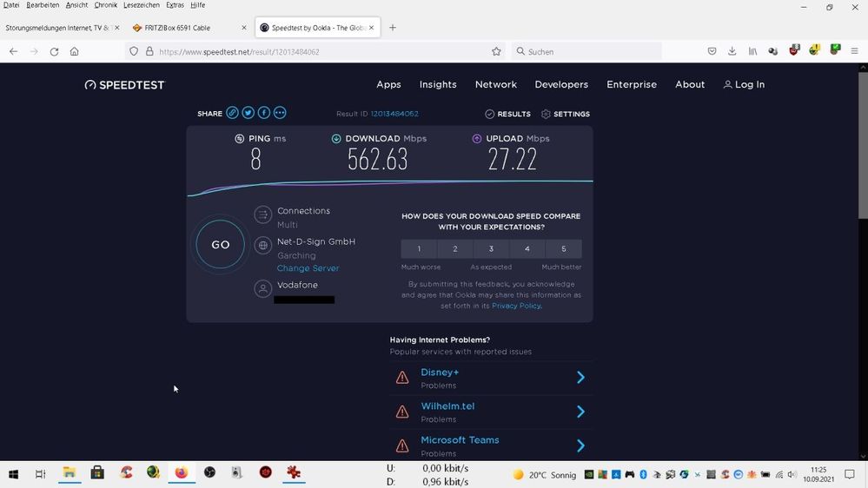This screenshot has width=868, height=488.
Task: Click the server globe icon
Action: [263, 245]
